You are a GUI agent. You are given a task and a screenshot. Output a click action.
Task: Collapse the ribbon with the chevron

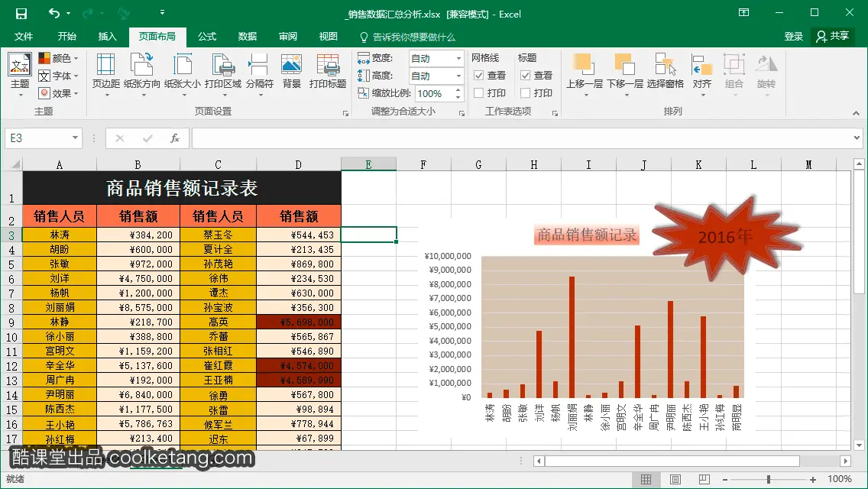(x=856, y=113)
